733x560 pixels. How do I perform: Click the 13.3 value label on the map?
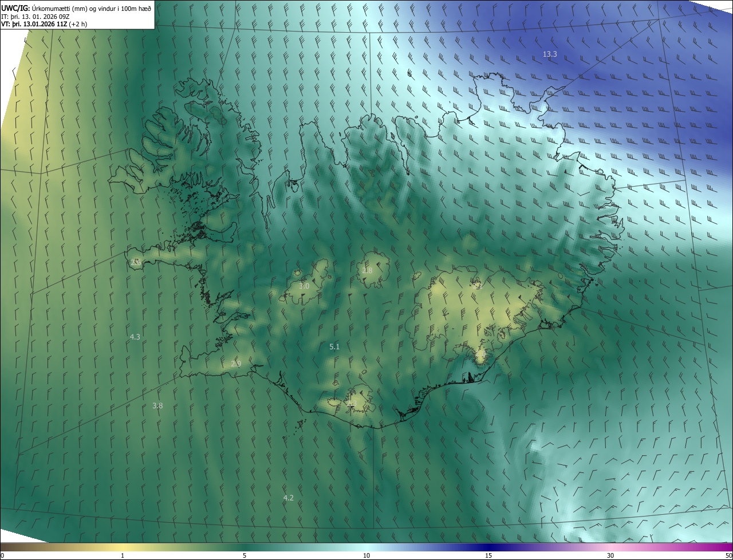pyautogui.click(x=550, y=54)
